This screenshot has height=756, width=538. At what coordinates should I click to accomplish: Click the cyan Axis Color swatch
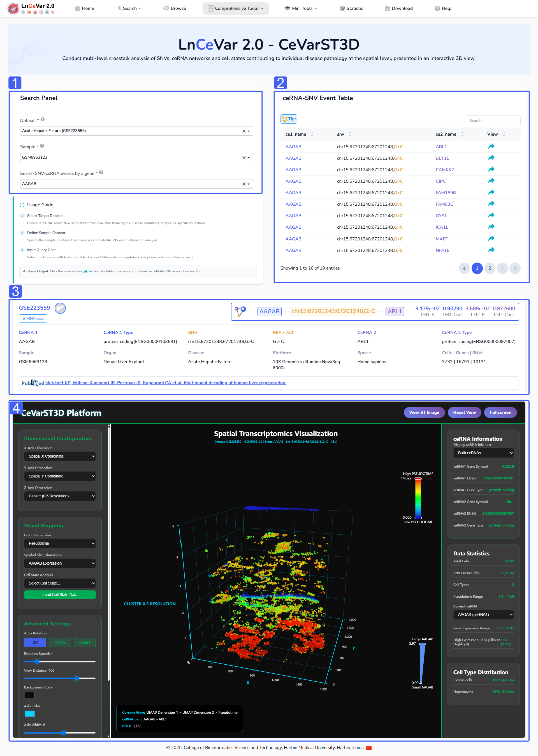tap(29, 714)
